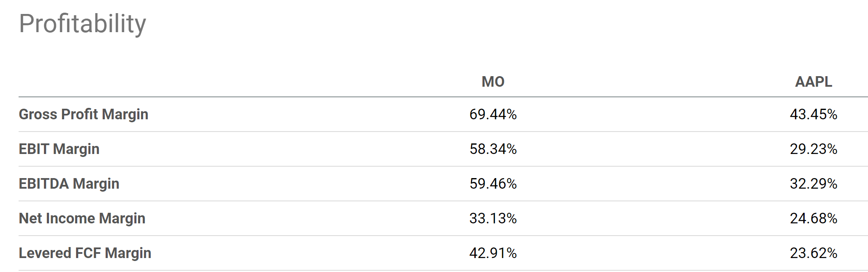868x272 pixels.
Task: Click AAPL EBIT margin value 29.23%
Action: [814, 149]
